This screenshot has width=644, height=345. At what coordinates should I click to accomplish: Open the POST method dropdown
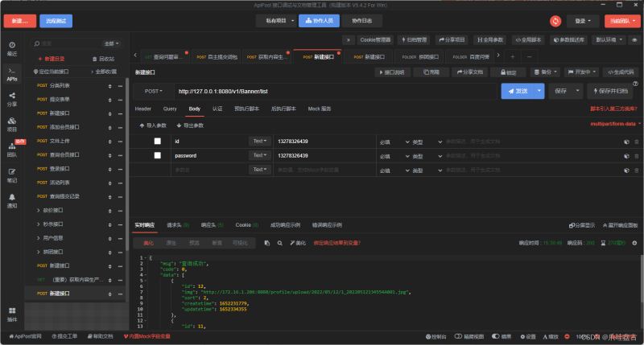click(153, 91)
